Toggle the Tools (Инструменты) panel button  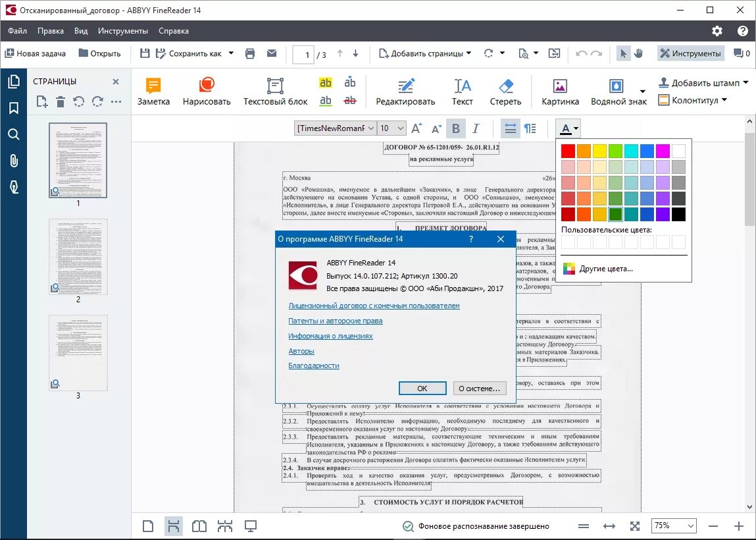tap(691, 53)
